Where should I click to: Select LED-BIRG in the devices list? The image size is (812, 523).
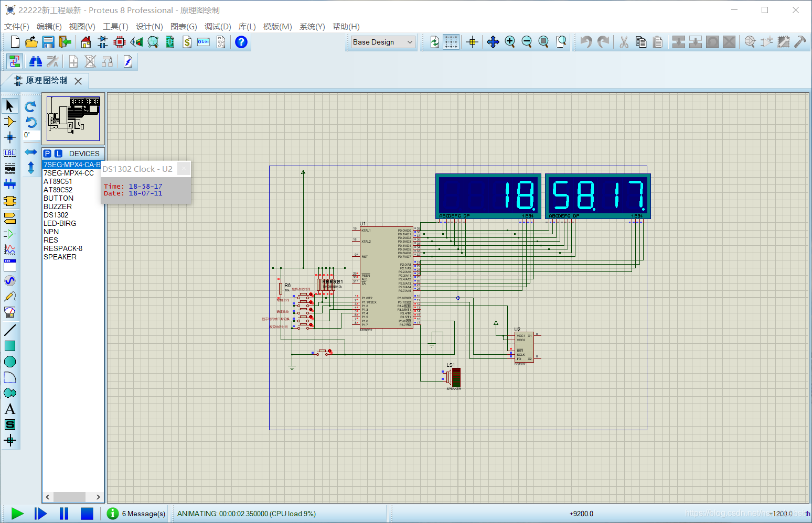coord(60,223)
